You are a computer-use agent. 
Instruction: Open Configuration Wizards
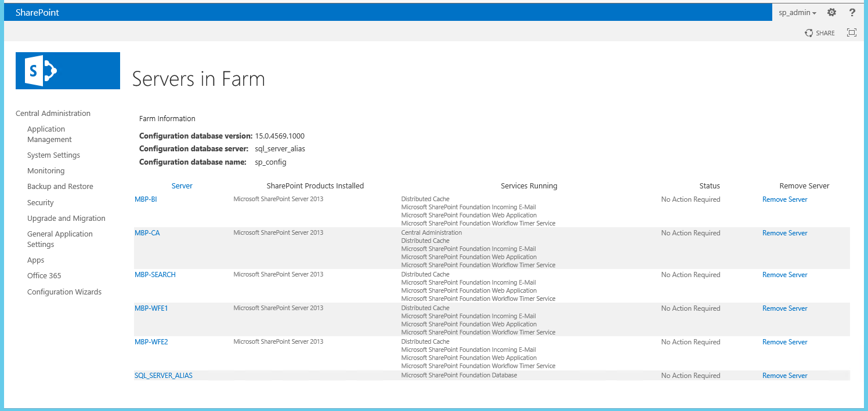coord(64,292)
